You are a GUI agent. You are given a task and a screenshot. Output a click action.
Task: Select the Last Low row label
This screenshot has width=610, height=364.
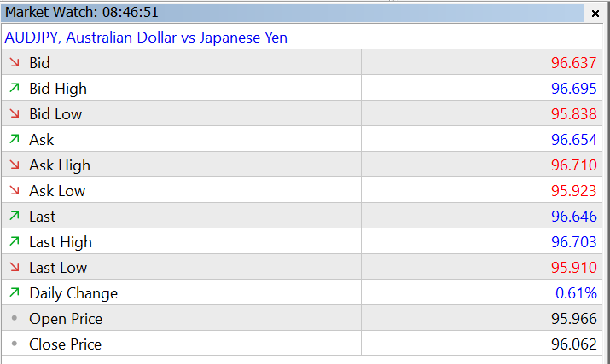(x=58, y=268)
